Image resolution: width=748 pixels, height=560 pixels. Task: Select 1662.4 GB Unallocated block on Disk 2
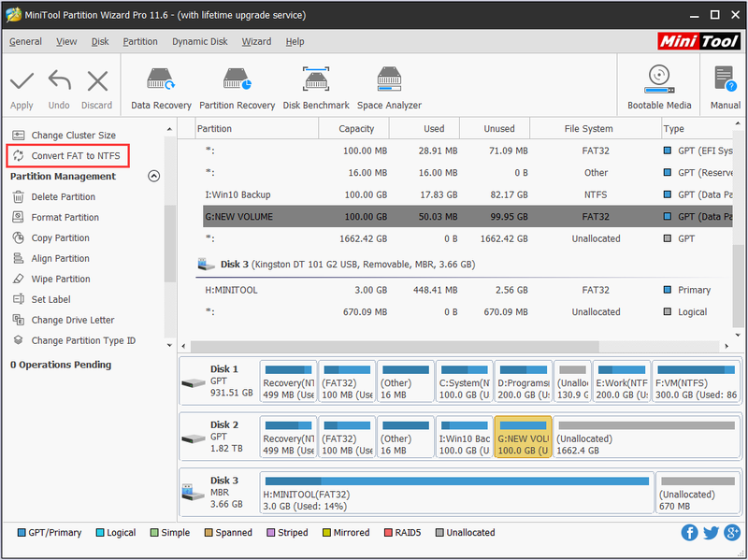point(646,437)
